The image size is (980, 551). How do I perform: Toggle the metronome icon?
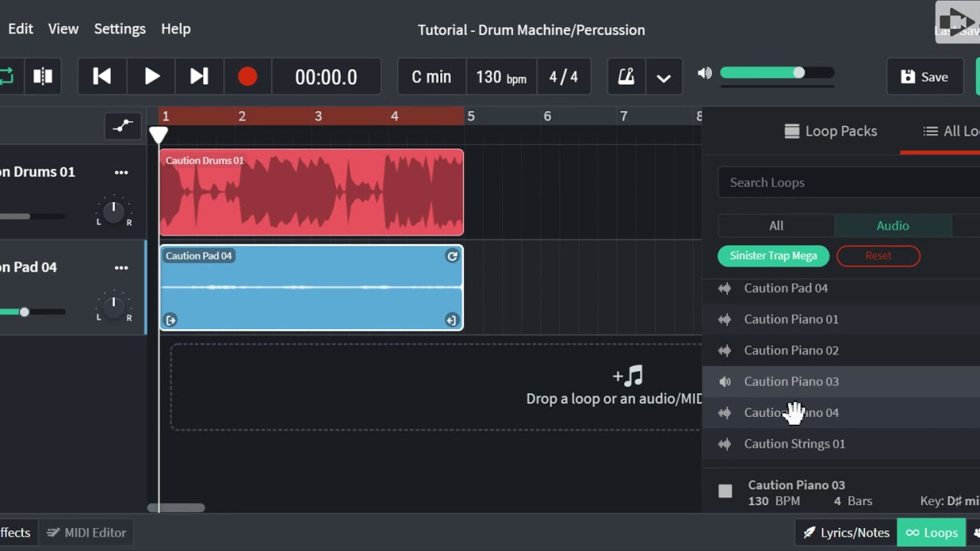click(x=626, y=77)
